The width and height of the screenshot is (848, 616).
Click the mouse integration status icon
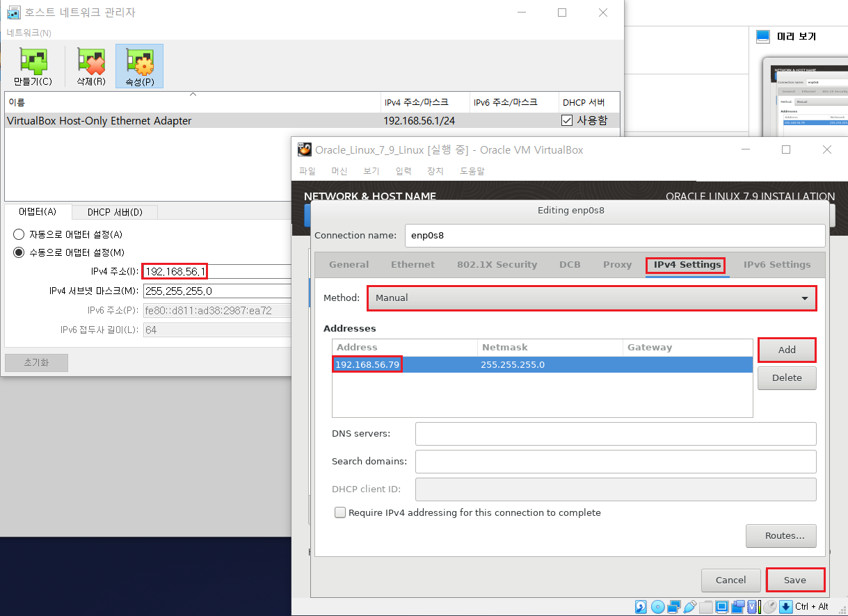pyautogui.click(x=770, y=606)
